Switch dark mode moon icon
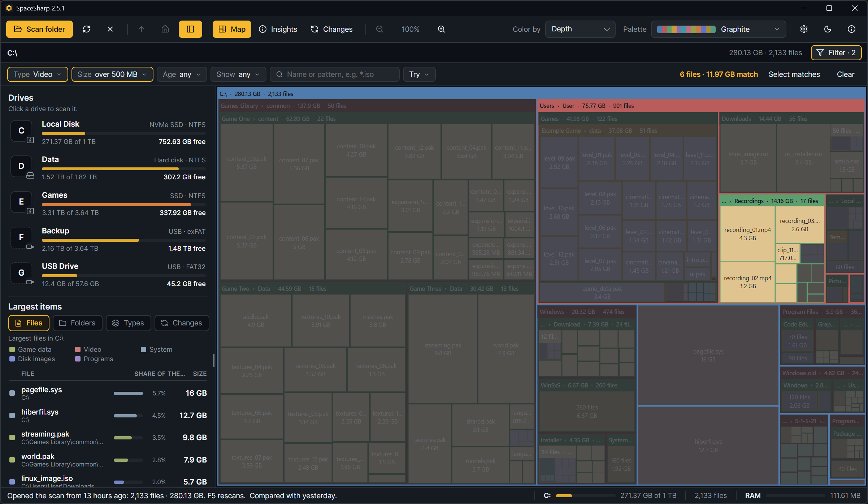Screen dimensions: 868x504 [x=828, y=29]
